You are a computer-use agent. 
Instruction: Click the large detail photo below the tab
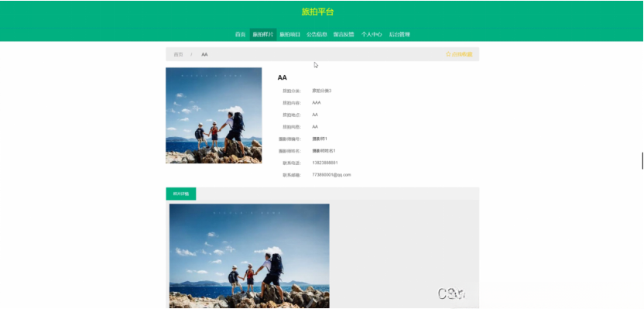[x=249, y=256]
